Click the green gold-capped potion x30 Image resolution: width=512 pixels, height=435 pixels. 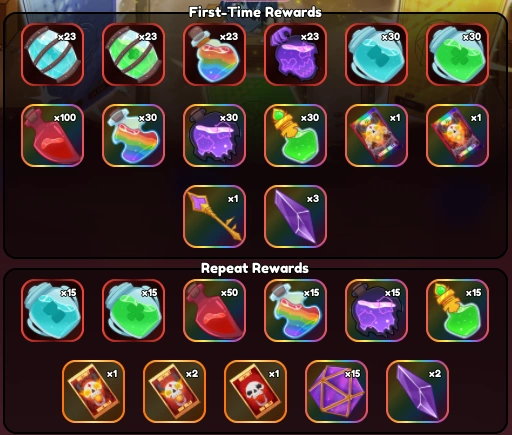pos(295,135)
